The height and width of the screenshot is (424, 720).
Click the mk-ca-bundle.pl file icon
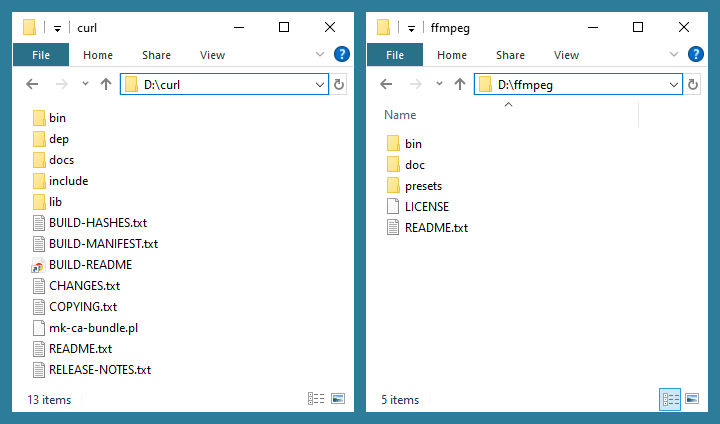(38, 328)
